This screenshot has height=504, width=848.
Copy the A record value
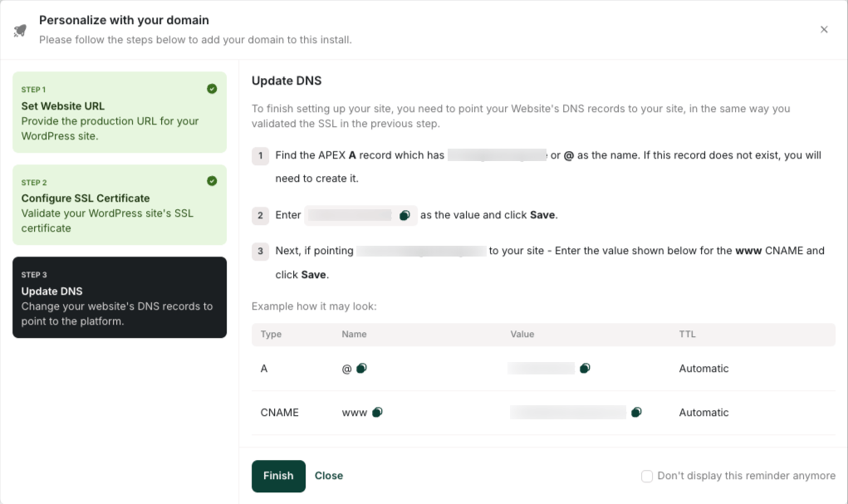(585, 369)
